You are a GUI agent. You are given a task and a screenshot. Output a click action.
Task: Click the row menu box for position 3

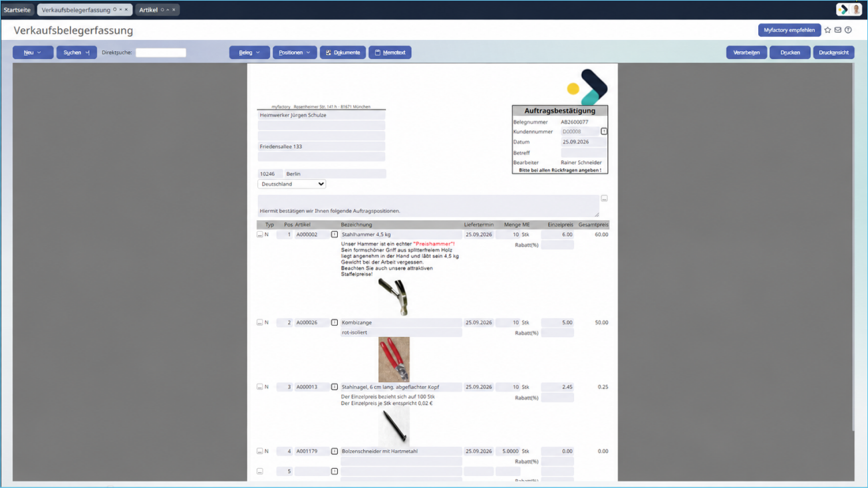click(260, 387)
